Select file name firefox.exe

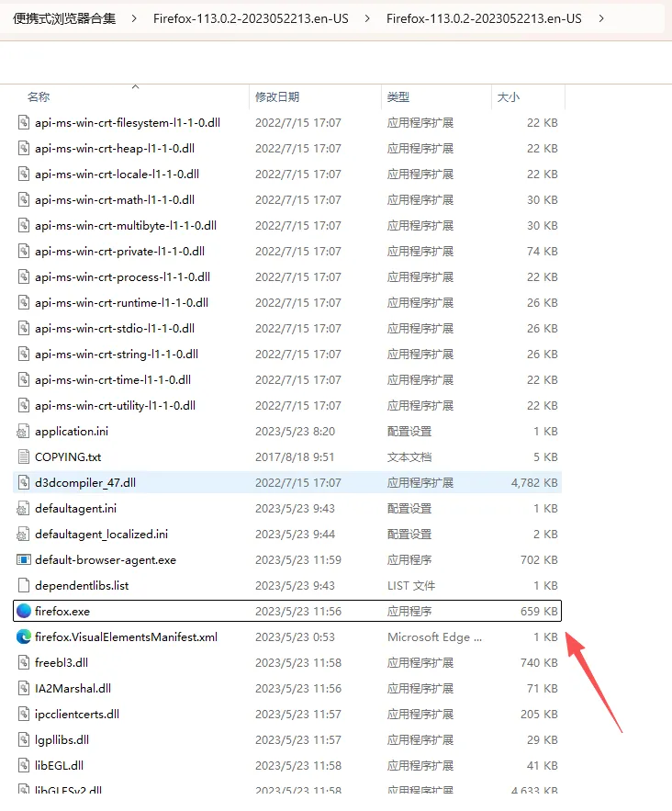[62, 612]
